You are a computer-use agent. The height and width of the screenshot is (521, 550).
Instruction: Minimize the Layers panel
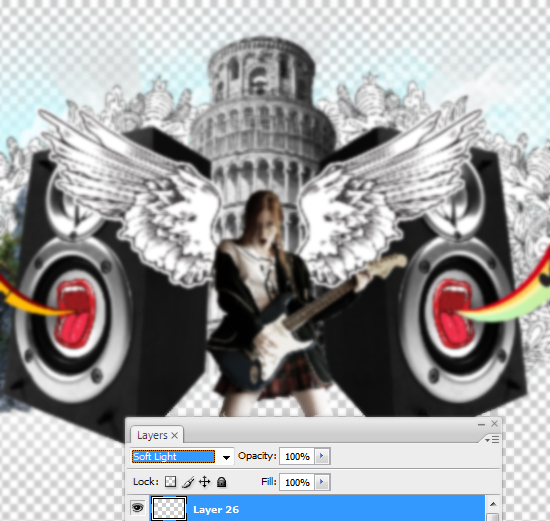(481, 425)
